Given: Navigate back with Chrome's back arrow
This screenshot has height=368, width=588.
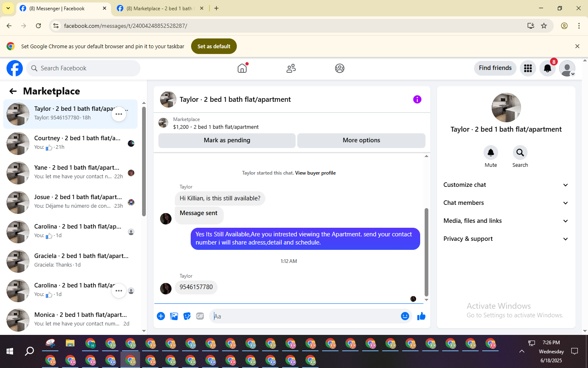Looking at the screenshot, I should point(9,26).
